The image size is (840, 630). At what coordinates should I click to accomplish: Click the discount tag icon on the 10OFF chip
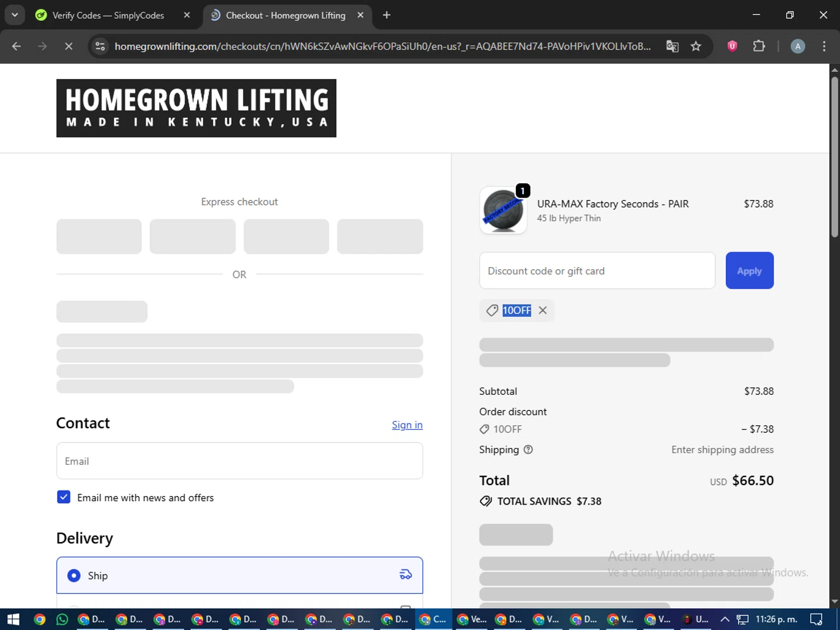pyautogui.click(x=492, y=310)
